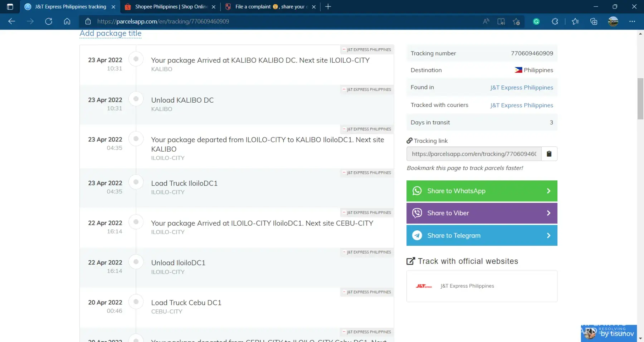This screenshot has width=644, height=342.
Task: Click the page vertical scrollbar thumb
Action: (640, 98)
